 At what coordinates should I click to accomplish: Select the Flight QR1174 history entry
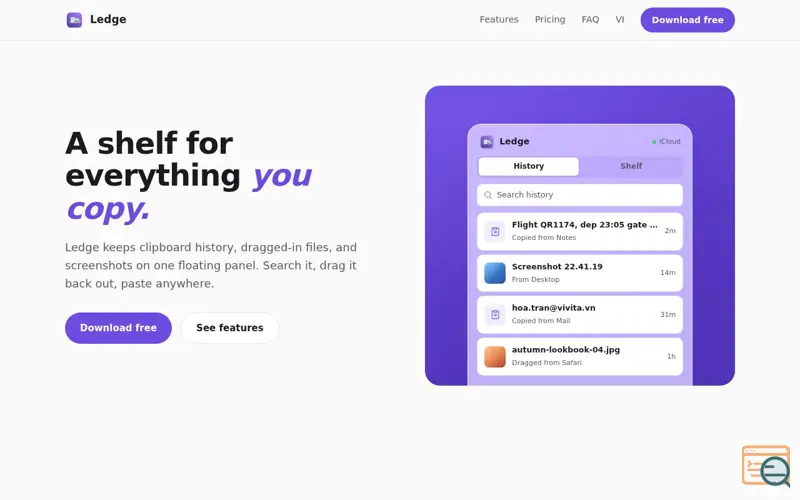pos(580,231)
